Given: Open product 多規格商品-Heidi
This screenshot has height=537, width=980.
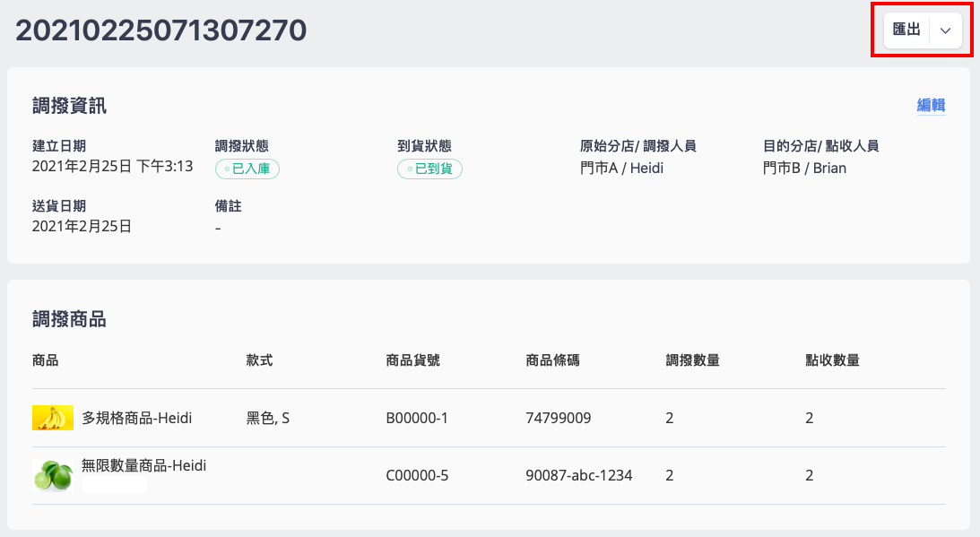Looking at the screenshot, I should (137, 418).
